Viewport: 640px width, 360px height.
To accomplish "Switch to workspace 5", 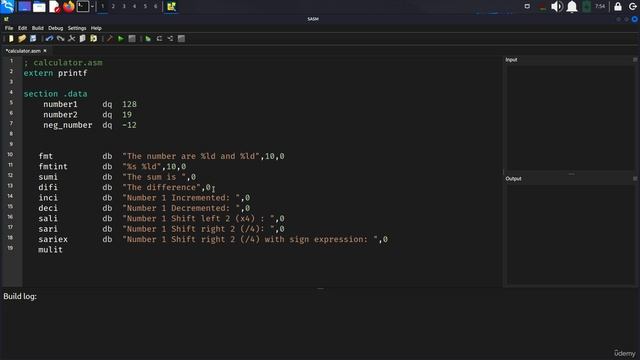I will click(x=145, y=6).
